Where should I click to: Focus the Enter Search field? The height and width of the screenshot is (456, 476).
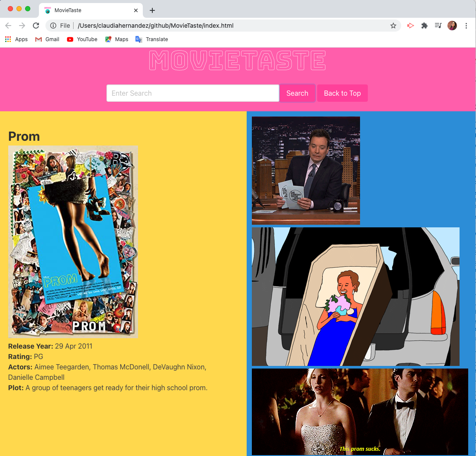pos(193,93)
